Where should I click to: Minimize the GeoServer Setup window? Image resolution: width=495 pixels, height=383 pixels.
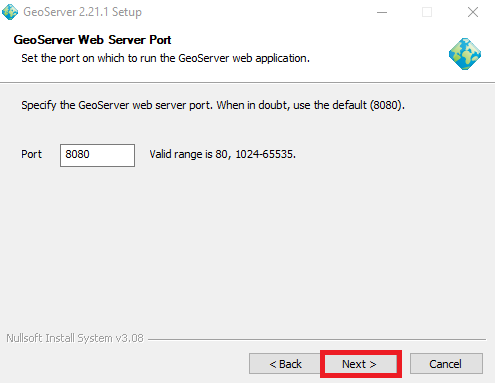point(382,12)
